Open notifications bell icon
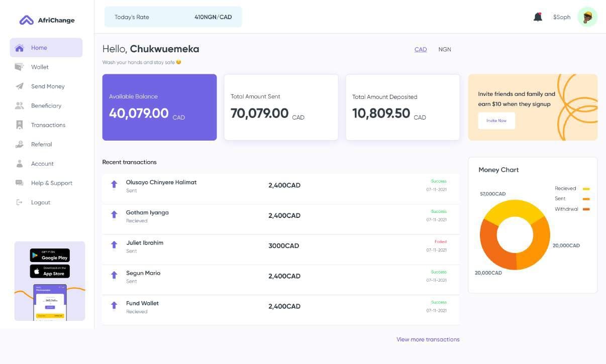This screenshot has width=606, height=364. pos(538,17)
